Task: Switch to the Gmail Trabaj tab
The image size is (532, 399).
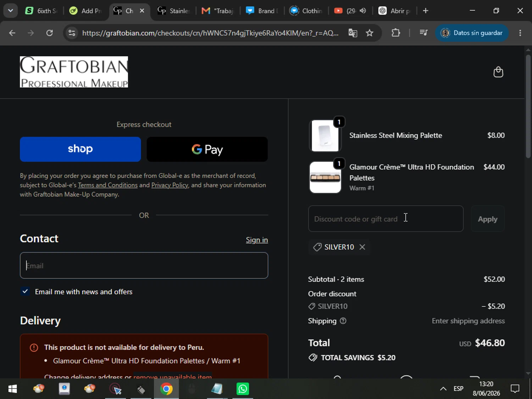Action: pyautogui.click(x=217, y=11)
